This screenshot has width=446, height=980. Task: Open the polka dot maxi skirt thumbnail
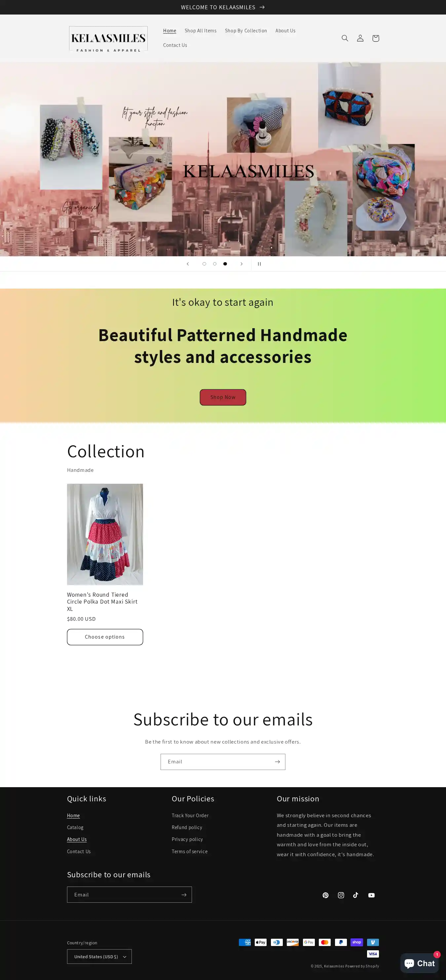click(105, 534)
